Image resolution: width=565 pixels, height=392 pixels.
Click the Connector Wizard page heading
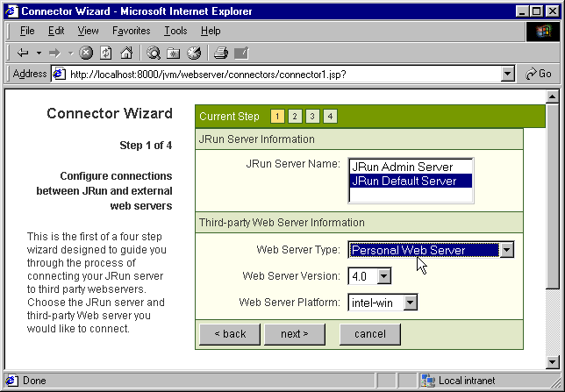(110, 113)
